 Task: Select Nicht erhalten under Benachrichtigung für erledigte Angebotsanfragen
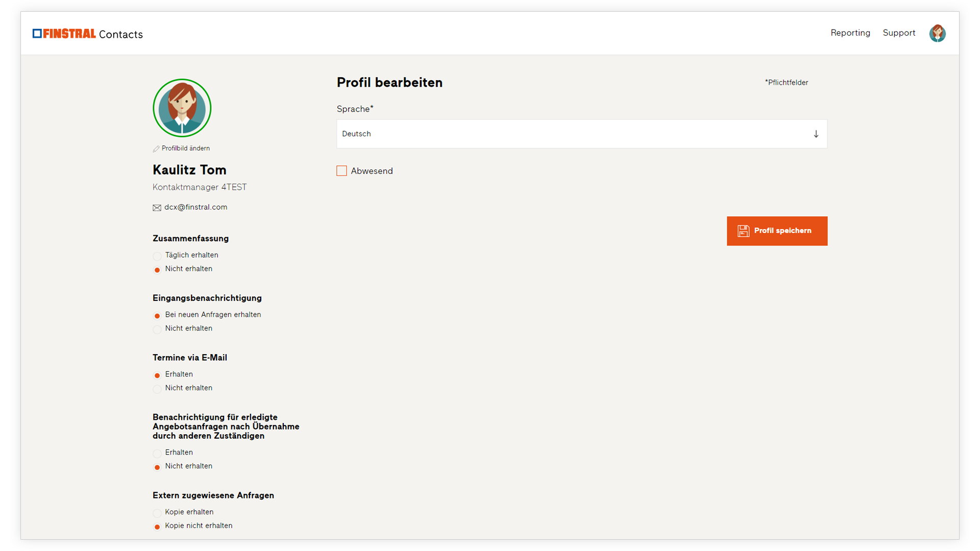(x=157, y=467)
